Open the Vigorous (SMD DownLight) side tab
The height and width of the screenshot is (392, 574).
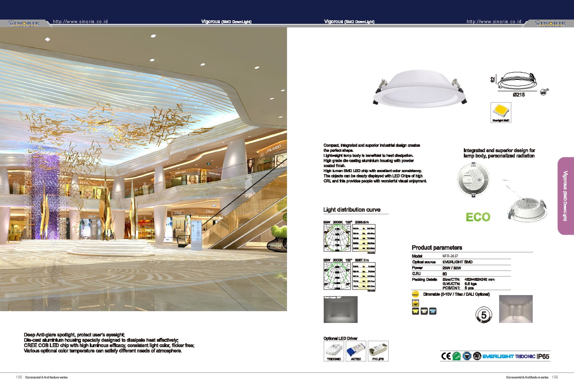point(565,196)
